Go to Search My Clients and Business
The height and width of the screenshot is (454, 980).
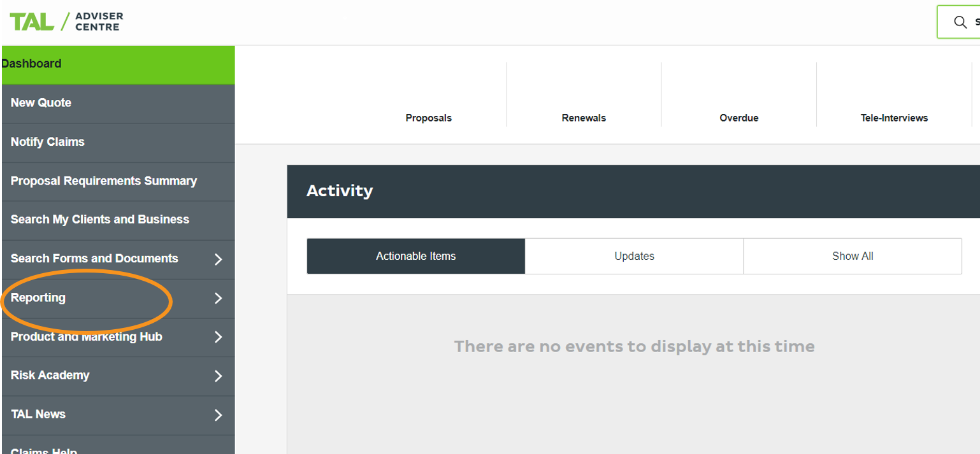100,220
